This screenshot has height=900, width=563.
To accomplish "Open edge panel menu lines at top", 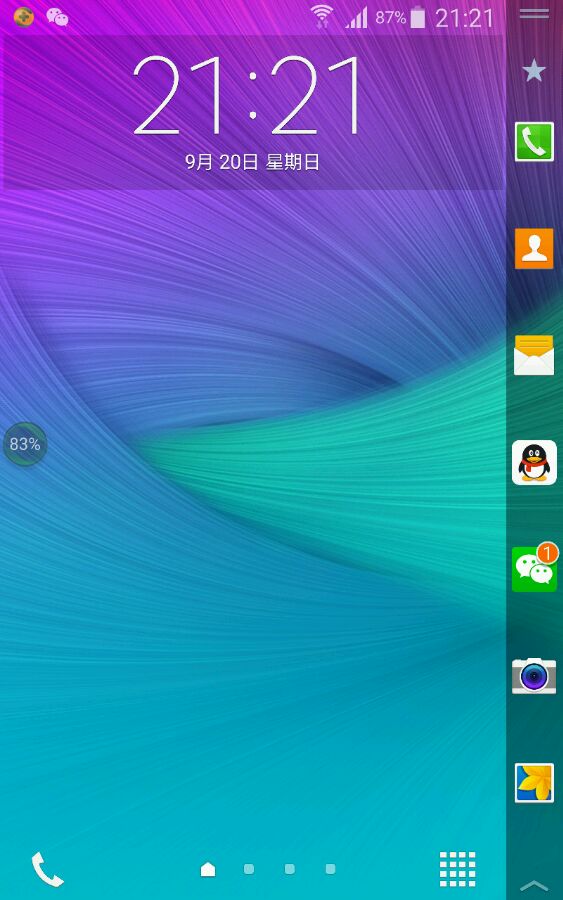I will point(534,13).
